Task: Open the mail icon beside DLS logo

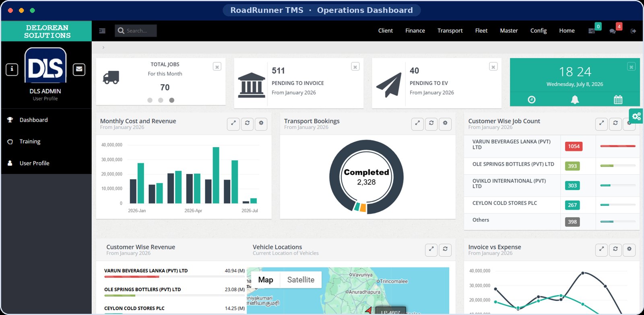Action: (x=79, y=69)
